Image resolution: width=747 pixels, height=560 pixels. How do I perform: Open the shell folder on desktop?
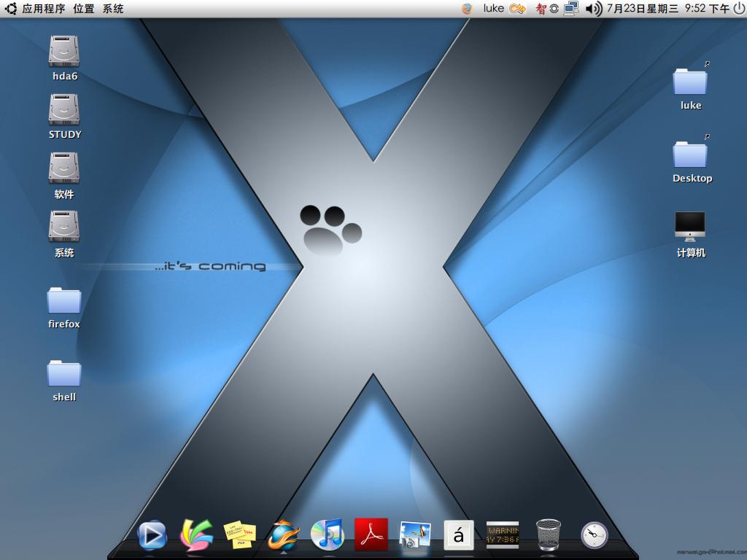[64, 373]
